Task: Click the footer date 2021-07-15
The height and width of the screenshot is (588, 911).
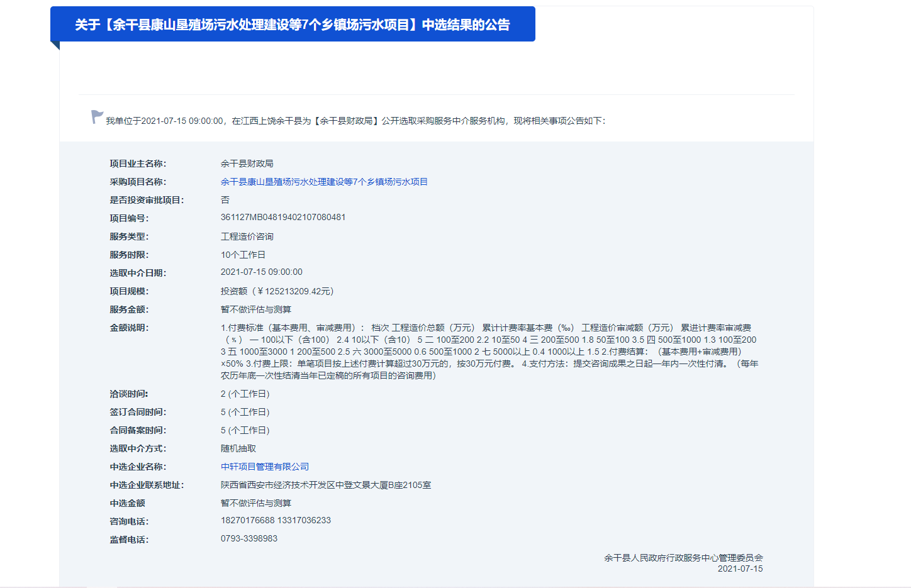Action: point(740,569)
